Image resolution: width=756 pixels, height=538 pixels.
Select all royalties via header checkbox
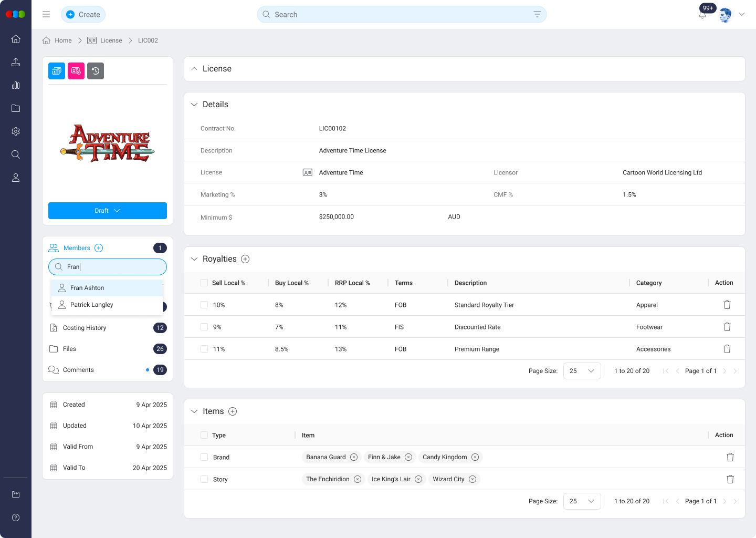204,283
